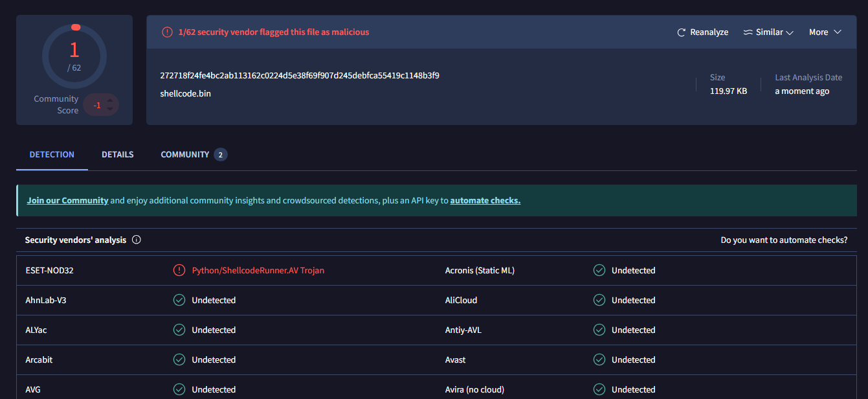Click the AVG undetected checkmark icon
This screenshot has height=399, width=868.
pyautogui.click(x=179, y=389)
